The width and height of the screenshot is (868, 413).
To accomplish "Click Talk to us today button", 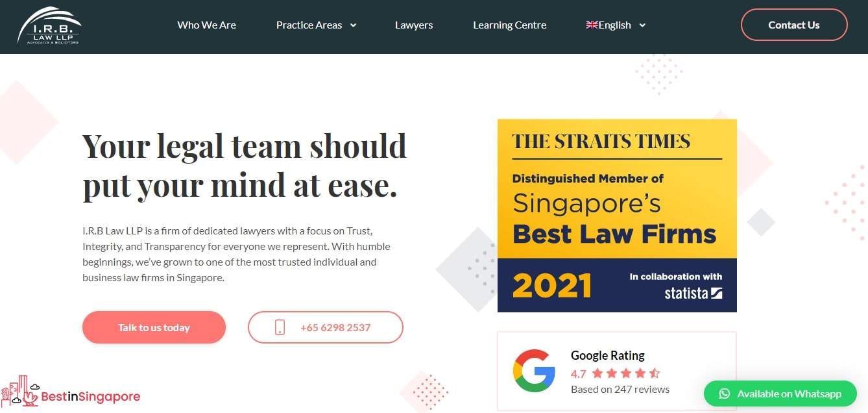I will [154, 327].
